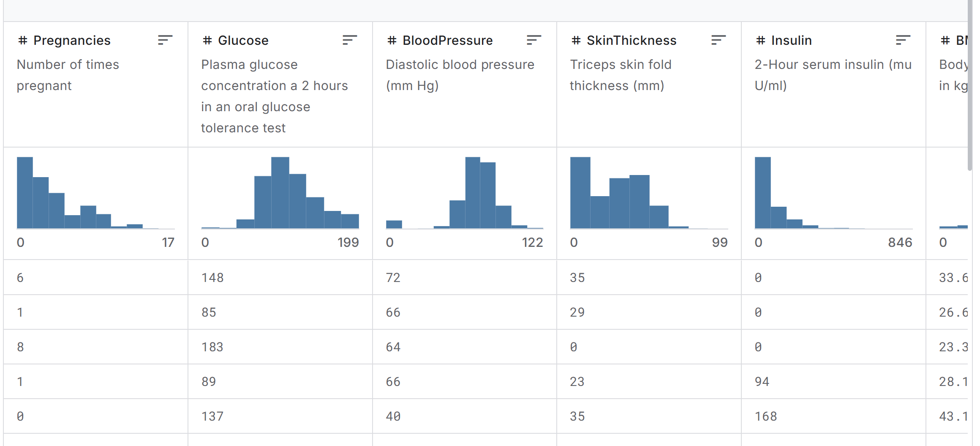Click the first bar of SkinThickness histogram
This screenshot has height=446, width=980.
click(580, 193)
